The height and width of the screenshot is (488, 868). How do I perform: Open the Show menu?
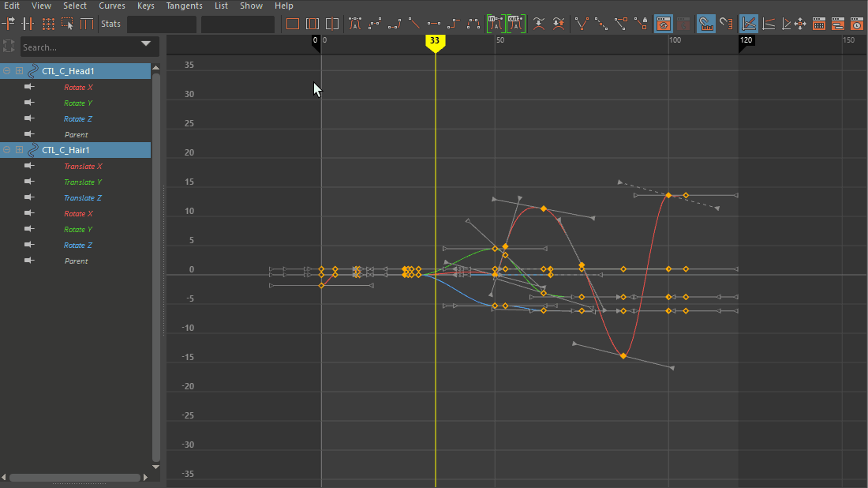251,6
